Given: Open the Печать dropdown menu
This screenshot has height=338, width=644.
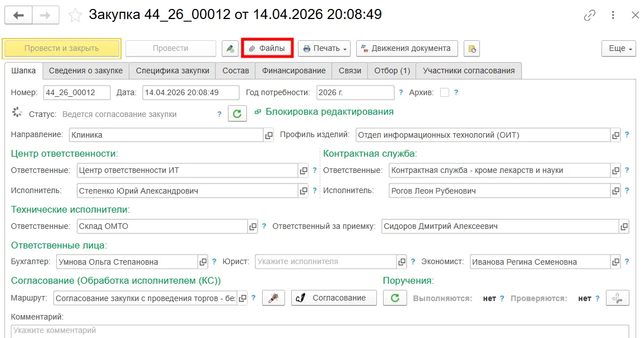Looking at the screenshot, I should (324, 48).
